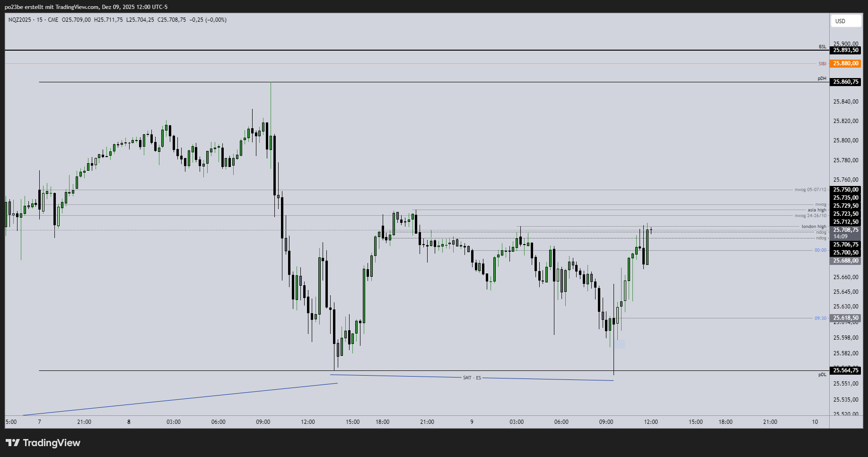Select the SMT - ES trendline label
Image resolution: width=868 pixels, height=457 pixels.
point(472,378)
